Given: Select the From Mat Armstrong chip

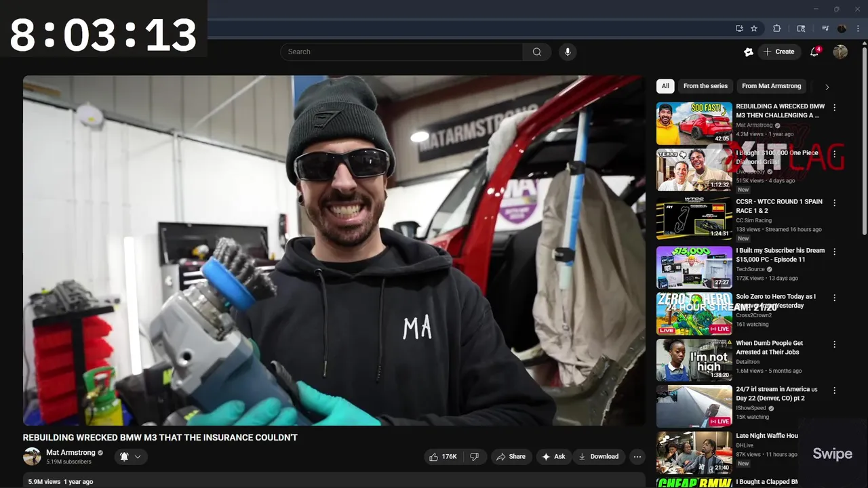Looking at the screenshot, I should (x=771, y=86).
